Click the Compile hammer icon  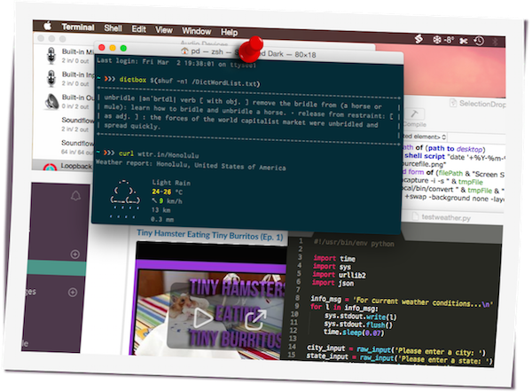point(414,114)
